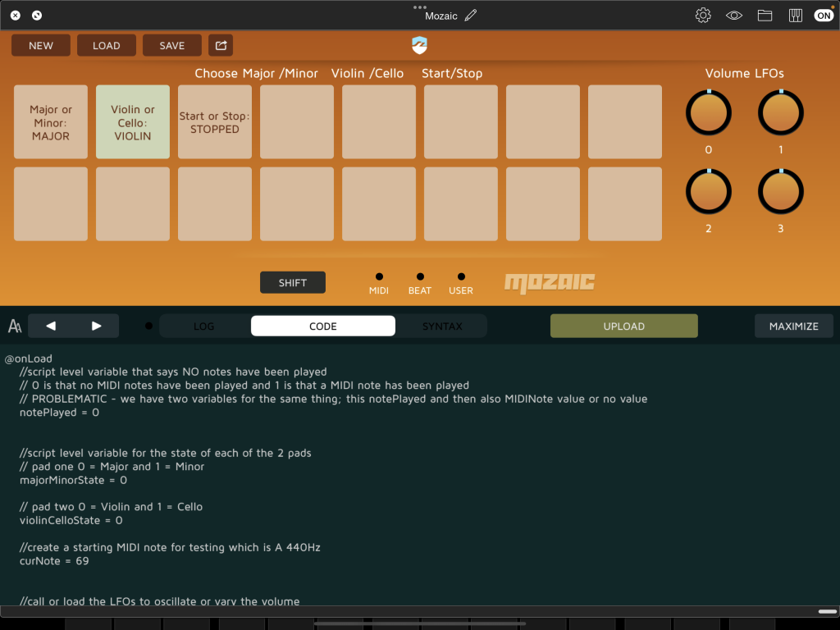Click the SAVE button
Viewport: 840px width, 630px height.
pos(172,46)
